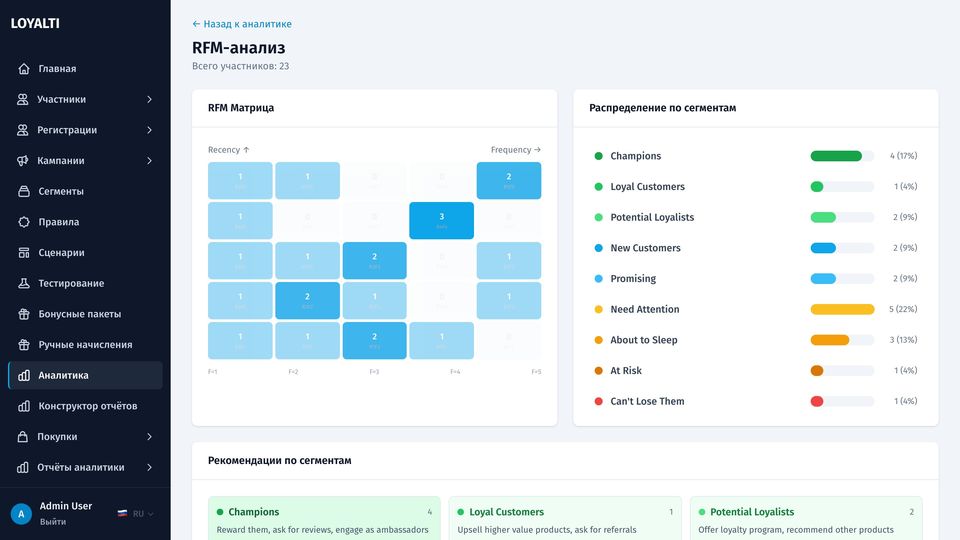Open the Loyal Customers recommendation card
The image size is (960, 540).
pyautogui.click(x=565, y=518)
